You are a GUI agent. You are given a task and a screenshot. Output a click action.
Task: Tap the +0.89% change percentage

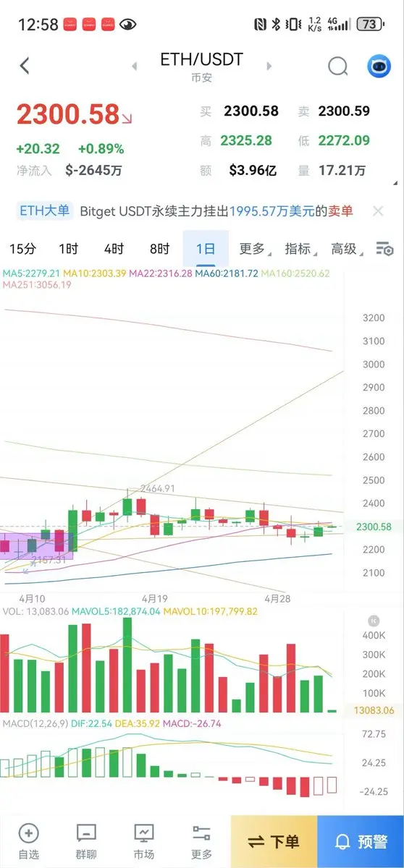click(x=101, y=149)
